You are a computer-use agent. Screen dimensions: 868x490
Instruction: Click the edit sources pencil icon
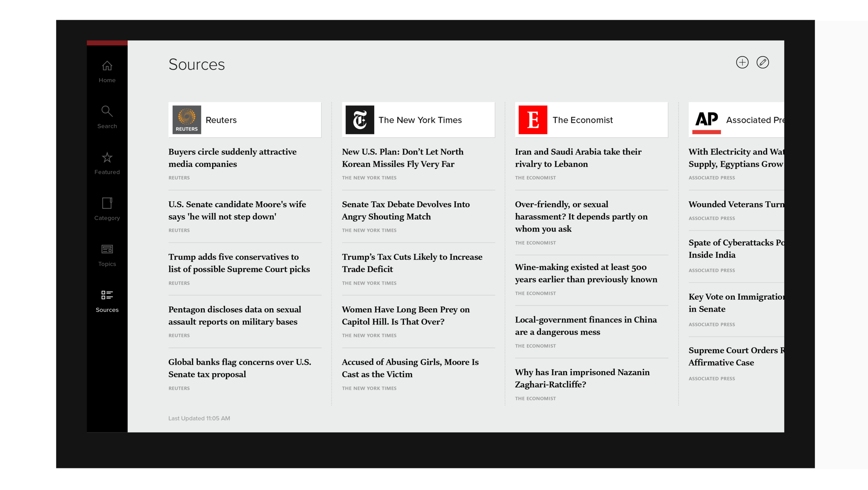tap(762, 62)
